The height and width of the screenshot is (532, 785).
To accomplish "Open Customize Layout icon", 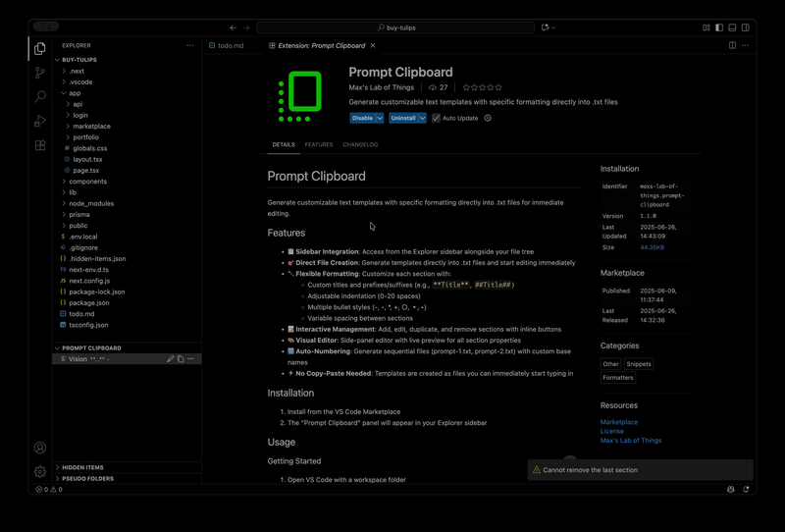I will point(706,27).
